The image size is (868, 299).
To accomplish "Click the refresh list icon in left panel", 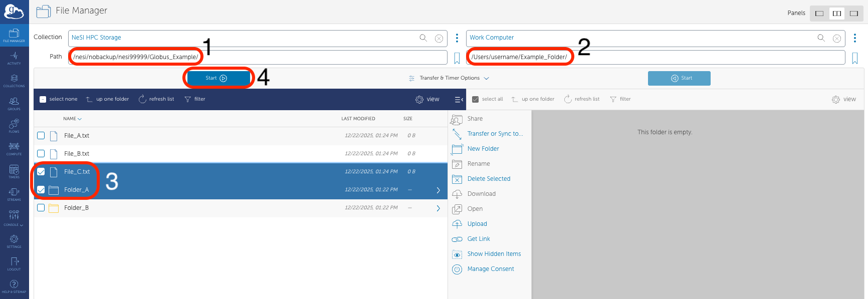I will pyautogui.click(x=142, y=99).
